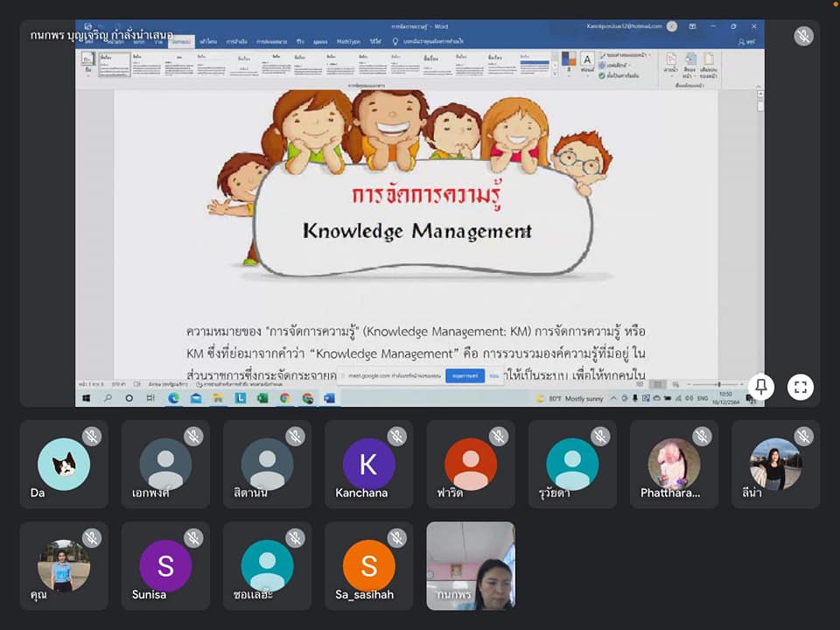Screen dimensions: 840x630
Task: Click the blue stop sharing button in the Meet banner
Action: [x=465, y=375]
